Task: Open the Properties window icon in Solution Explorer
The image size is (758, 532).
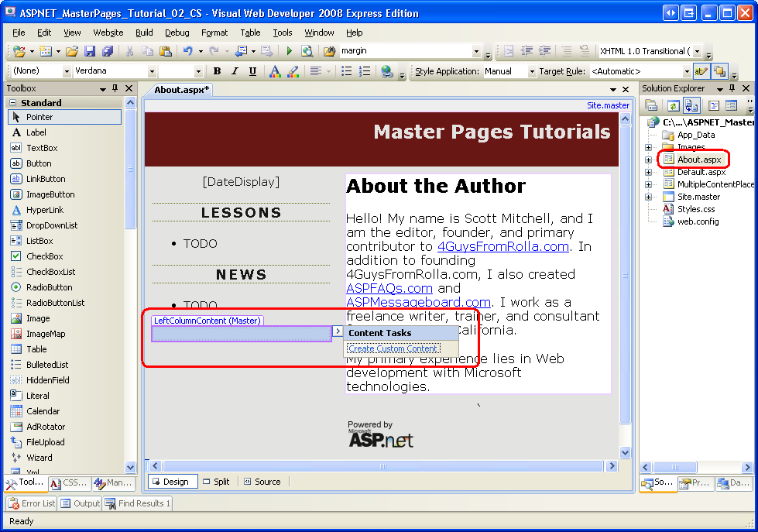Action: tap(731, 106)
